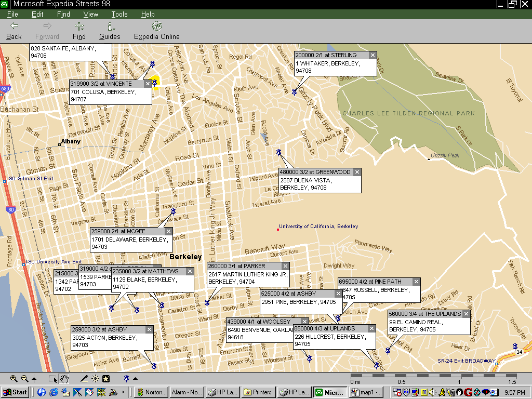Click the pushpin for 226 Hillcrest
532x399 pixels.
pyautogui.click(x=376, y=365)
